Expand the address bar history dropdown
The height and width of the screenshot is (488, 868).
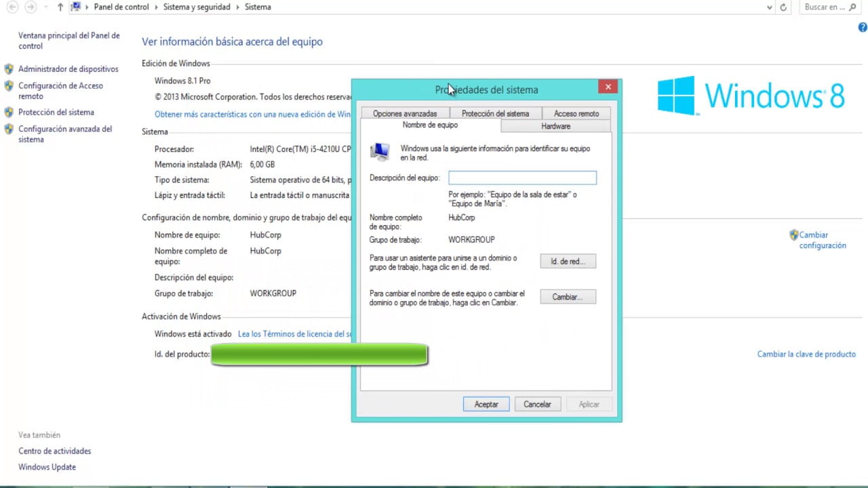pyautogui.click(x=769, y=7)
